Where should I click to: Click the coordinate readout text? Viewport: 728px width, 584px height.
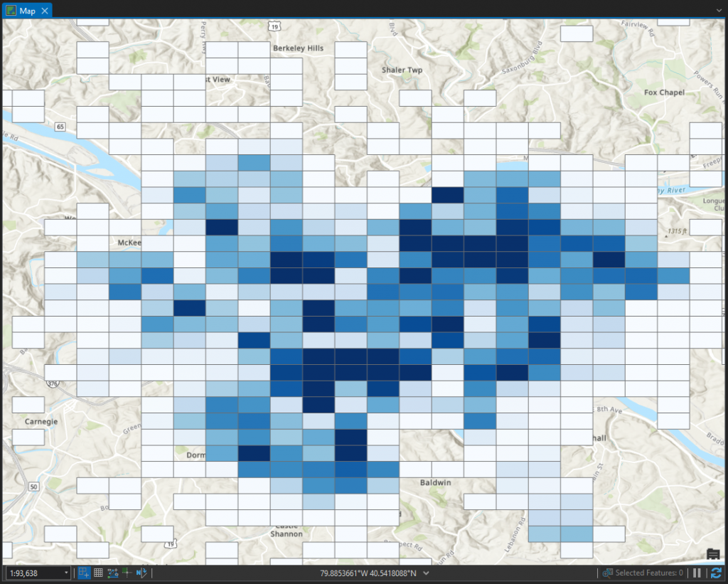coord(369,573)
